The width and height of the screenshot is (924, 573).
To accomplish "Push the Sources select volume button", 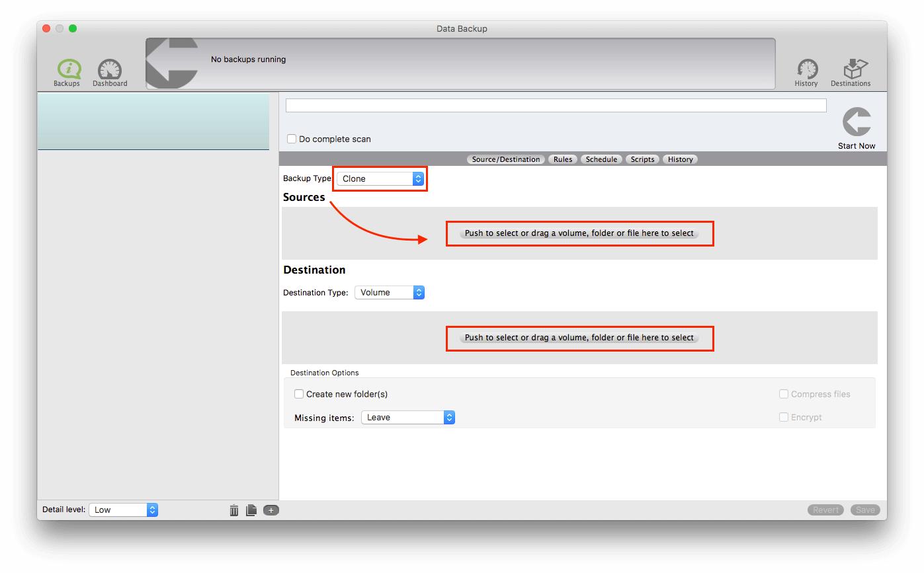I will [579, 233].
